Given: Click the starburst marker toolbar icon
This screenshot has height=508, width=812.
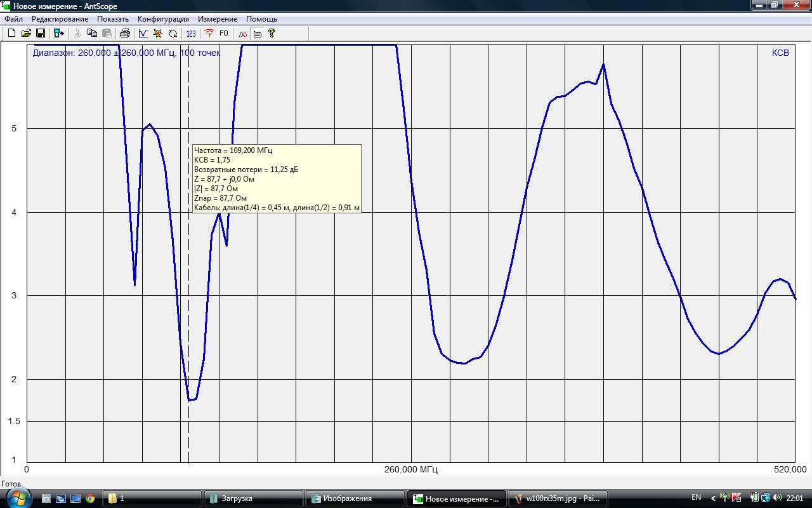Looking at the screenshot, I should point(158,33).
